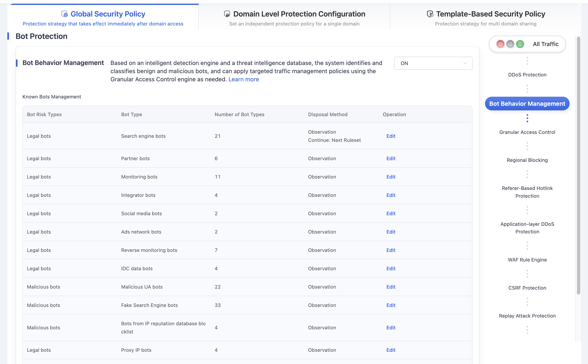Select All Traffic in the flow sidebar
The width and height of the screenshot is (588, 364).
(x=527, y=44)
